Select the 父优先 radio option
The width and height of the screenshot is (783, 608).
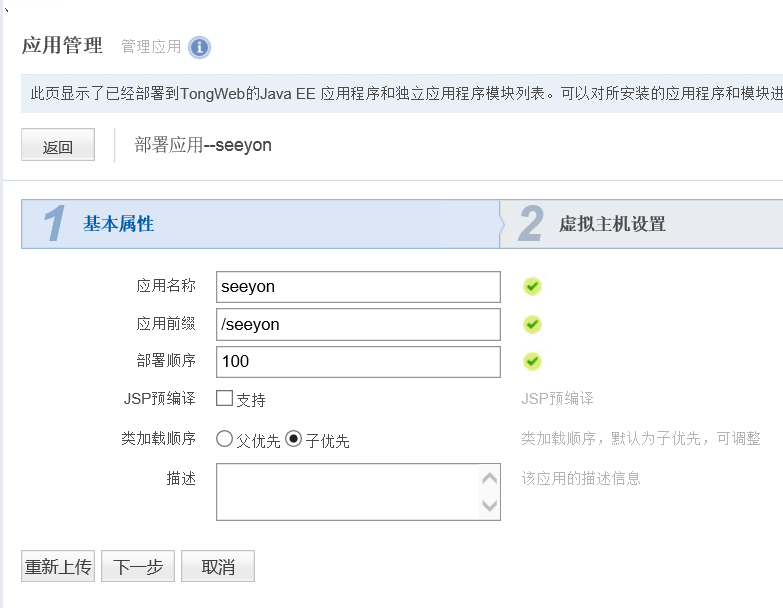pos(225,439)
